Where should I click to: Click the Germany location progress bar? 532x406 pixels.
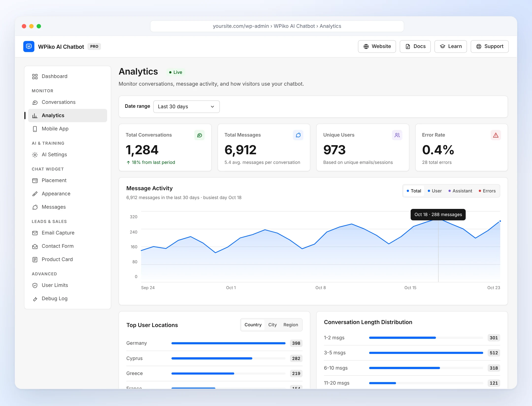click(x=228, y=343)
